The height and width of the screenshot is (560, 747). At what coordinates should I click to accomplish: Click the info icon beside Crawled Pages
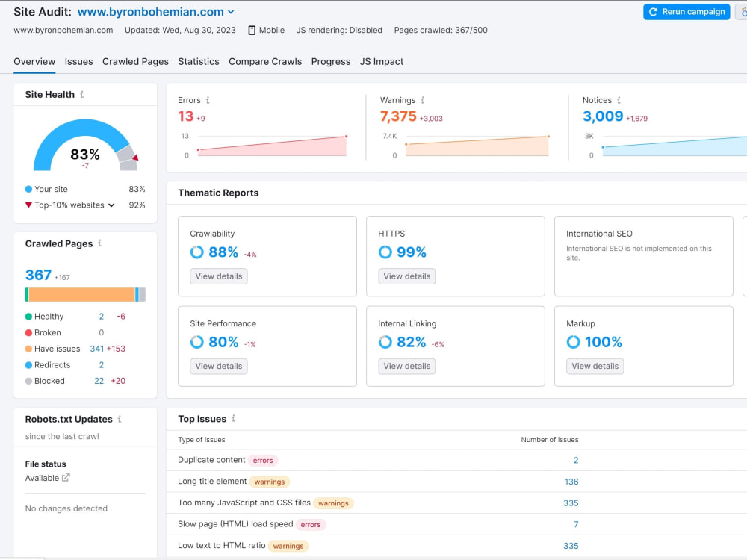pyautogui.click(x=100, y=243)
